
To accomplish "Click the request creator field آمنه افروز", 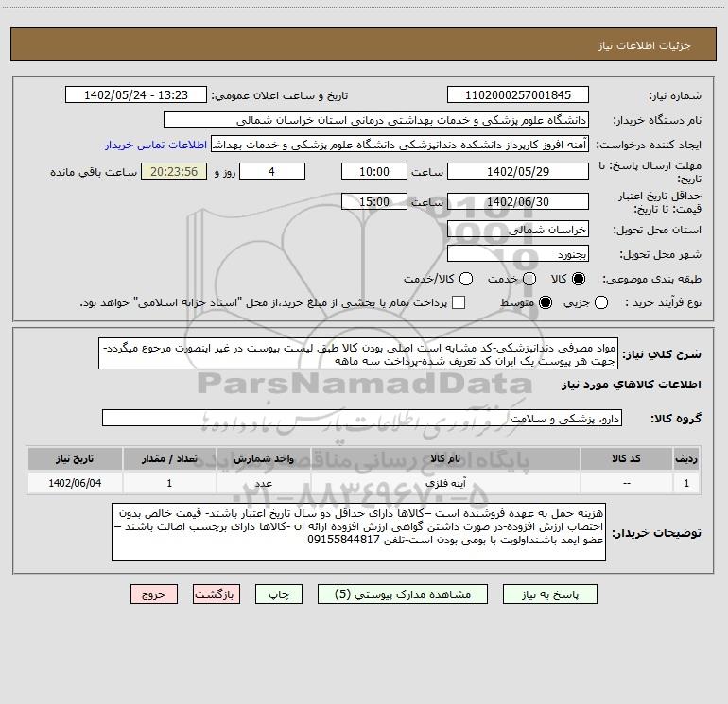I will click(x=400, y=145).
